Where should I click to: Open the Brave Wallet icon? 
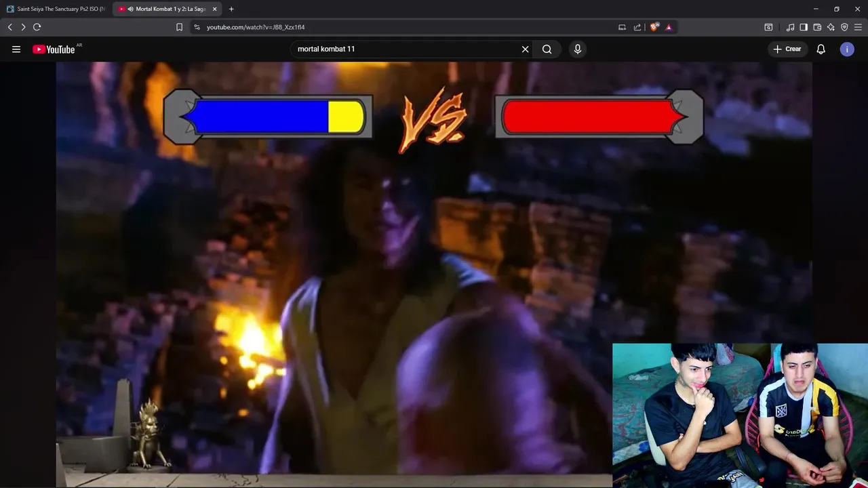[817, 27]
